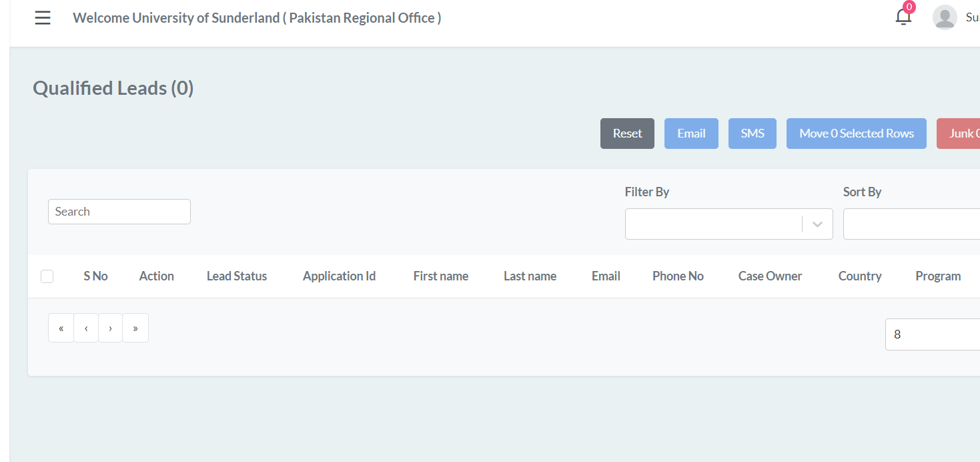Go to first page of results
980x462 pixels.
click(61, 328)
